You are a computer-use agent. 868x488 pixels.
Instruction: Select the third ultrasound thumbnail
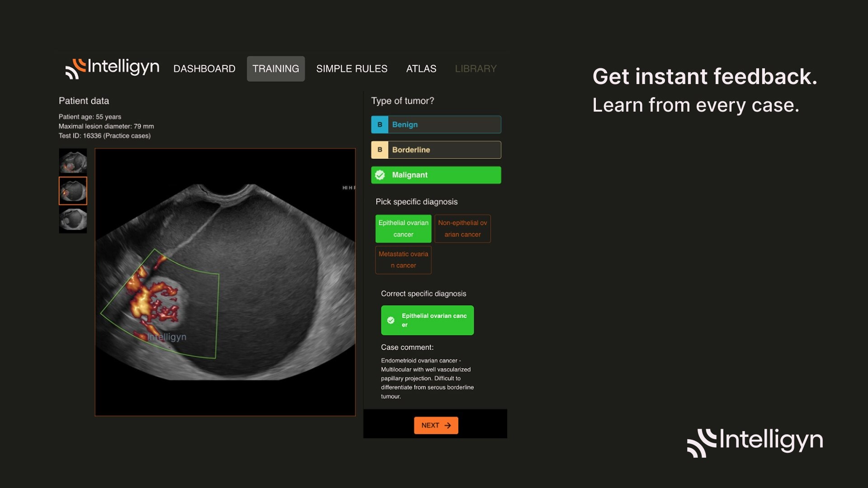(73, 220)
